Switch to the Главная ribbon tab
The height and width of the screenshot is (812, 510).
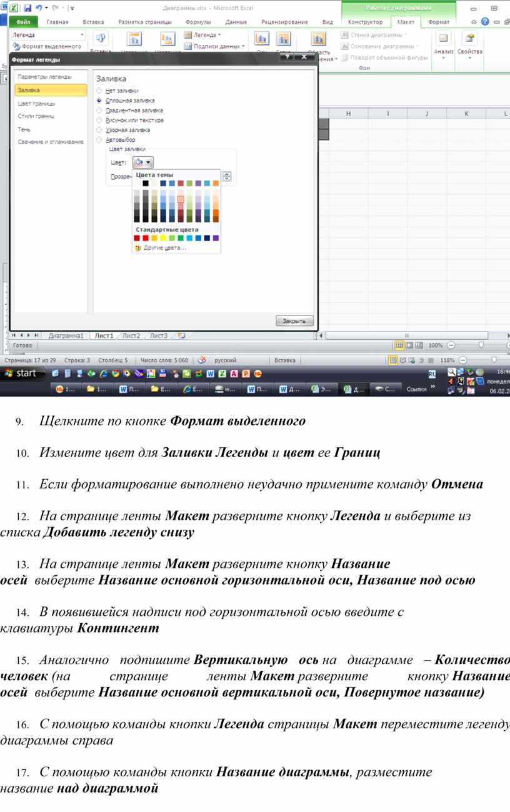click(x=57, y=22)
